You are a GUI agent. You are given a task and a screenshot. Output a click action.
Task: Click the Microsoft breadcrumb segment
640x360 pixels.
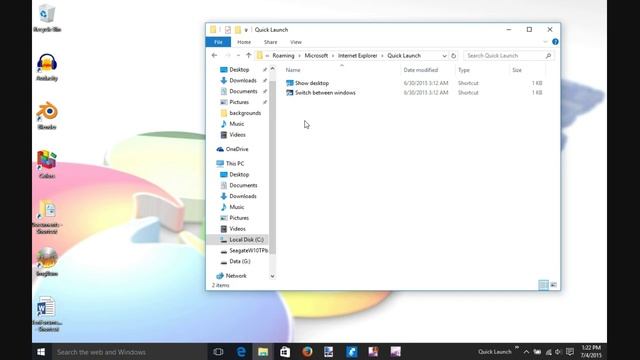pos(316,56)
